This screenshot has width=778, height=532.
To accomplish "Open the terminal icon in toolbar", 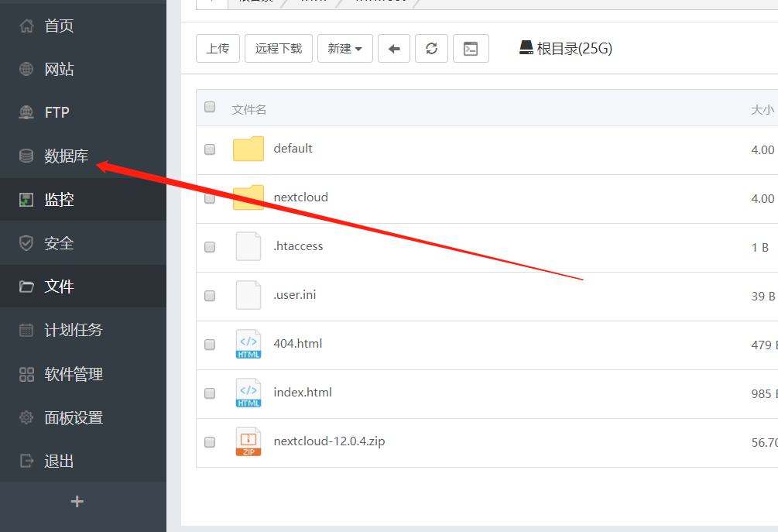I will (471, 49).
